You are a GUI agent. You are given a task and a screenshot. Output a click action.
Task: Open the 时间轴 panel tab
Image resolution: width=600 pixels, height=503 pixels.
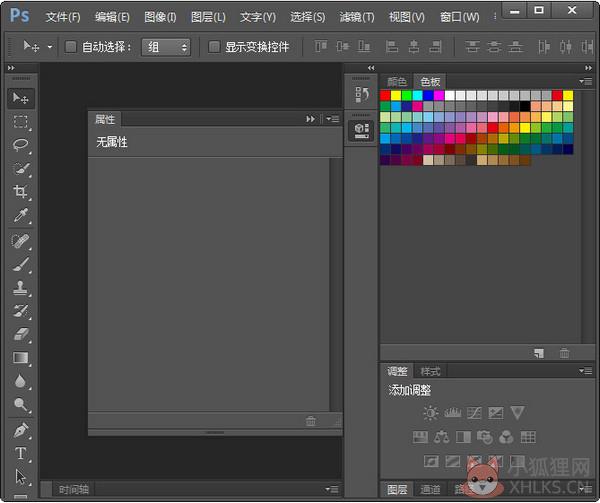tap(74, 489)
